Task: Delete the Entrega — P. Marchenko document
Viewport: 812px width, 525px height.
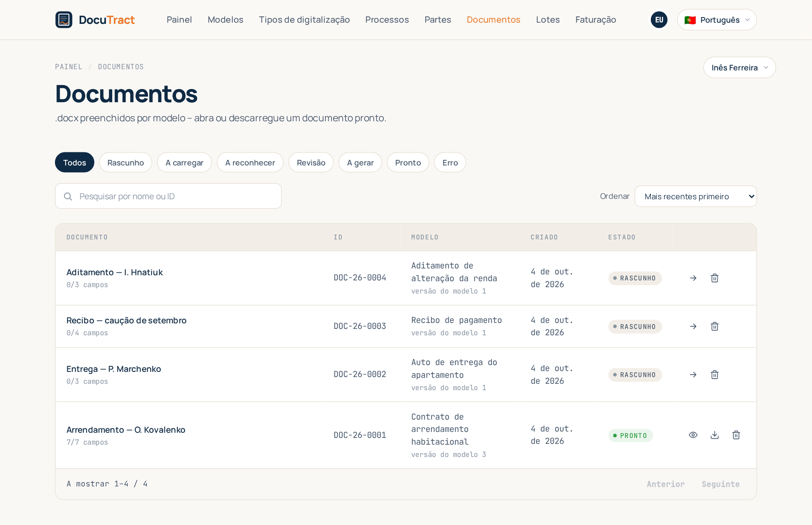Action: point(714,375)
